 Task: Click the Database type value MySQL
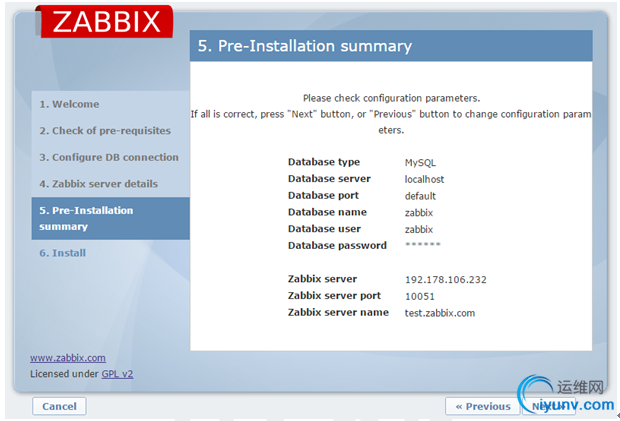coord(420,163)
